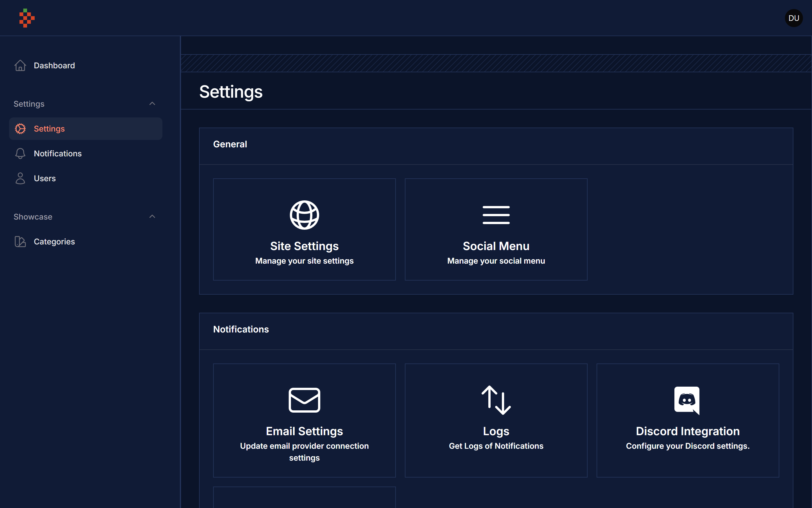Image resolution: width=812 pixels, height=508 pixels.
Task: Click the Email Settings envelope icon
Action: point(304,400)
